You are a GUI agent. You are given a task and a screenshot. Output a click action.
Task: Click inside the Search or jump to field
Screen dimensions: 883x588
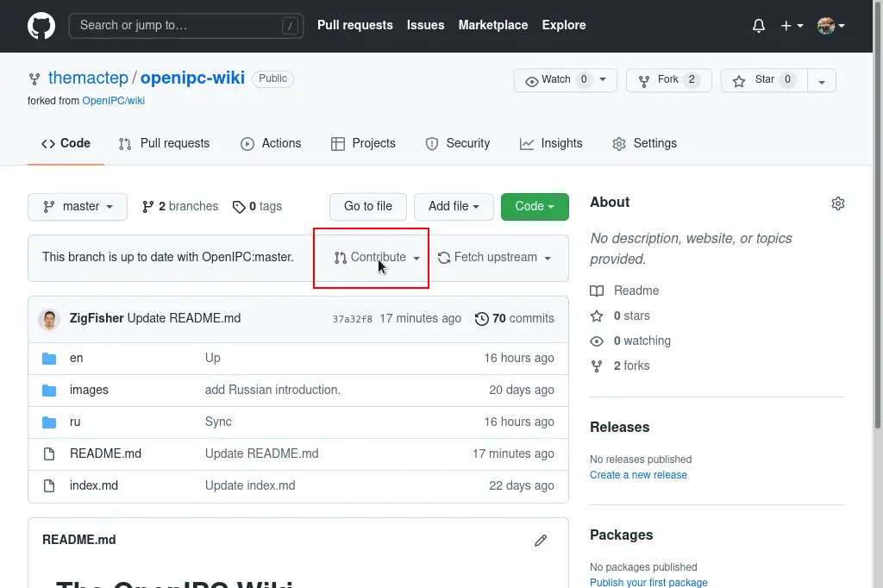[185, 25]
